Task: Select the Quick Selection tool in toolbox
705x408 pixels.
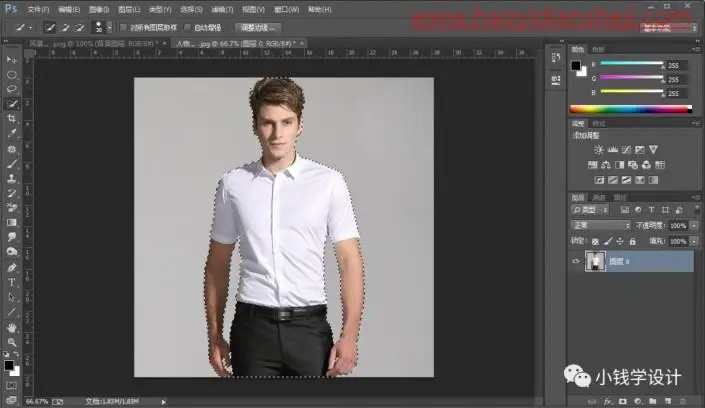Action: [12, 104]
